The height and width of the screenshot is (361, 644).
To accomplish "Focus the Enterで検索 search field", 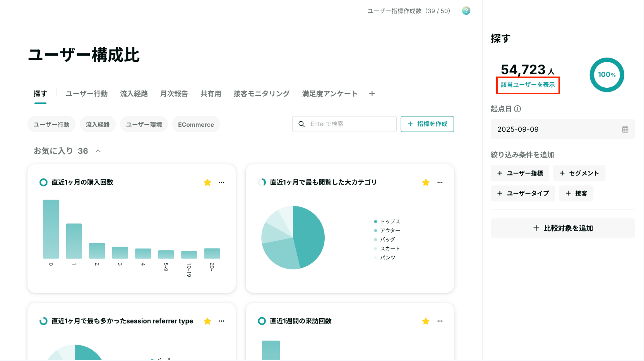I will coord(344,124).
